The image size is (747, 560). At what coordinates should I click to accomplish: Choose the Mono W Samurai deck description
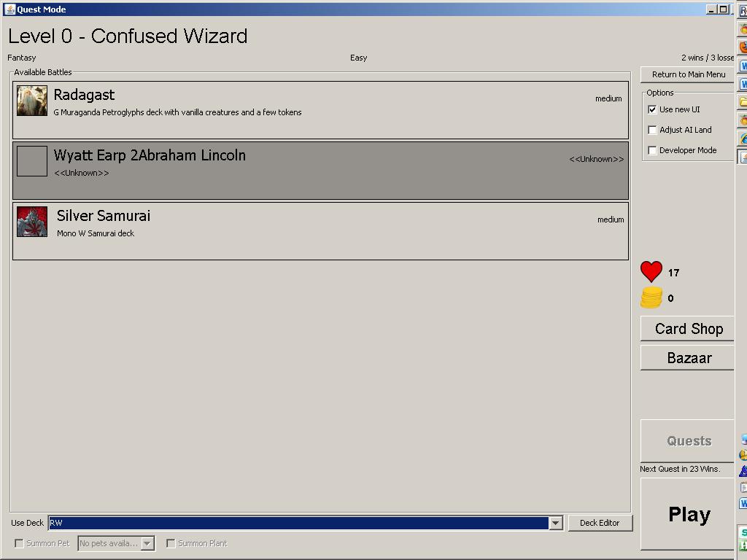coord(96,233)
